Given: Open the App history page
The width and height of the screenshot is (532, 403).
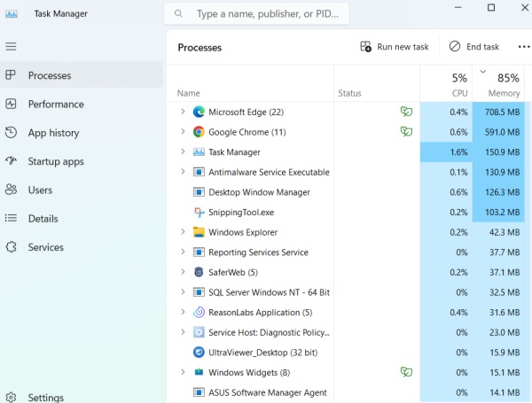Looking at the screenshot, I should pos(82,133).
